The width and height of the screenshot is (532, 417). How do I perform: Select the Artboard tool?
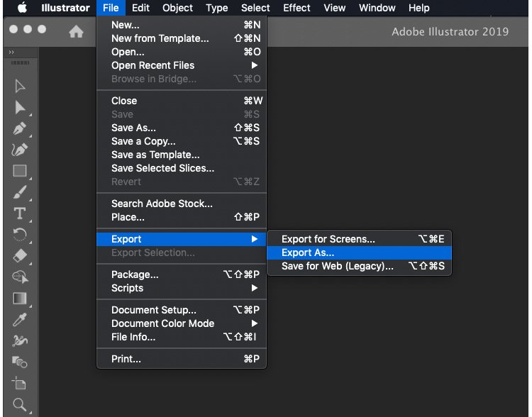(19, 384)
